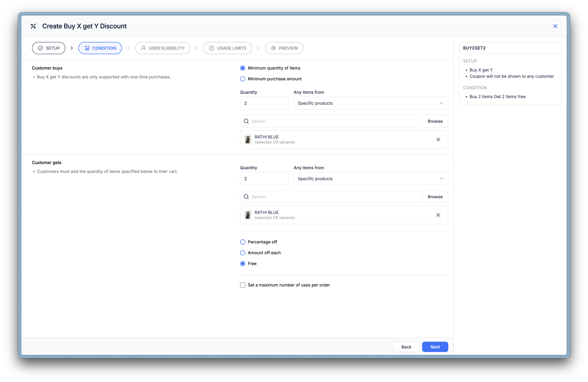Click the percent discount icon in header
Viewport: 588px width, 382px height.
(x=33, y=26)
